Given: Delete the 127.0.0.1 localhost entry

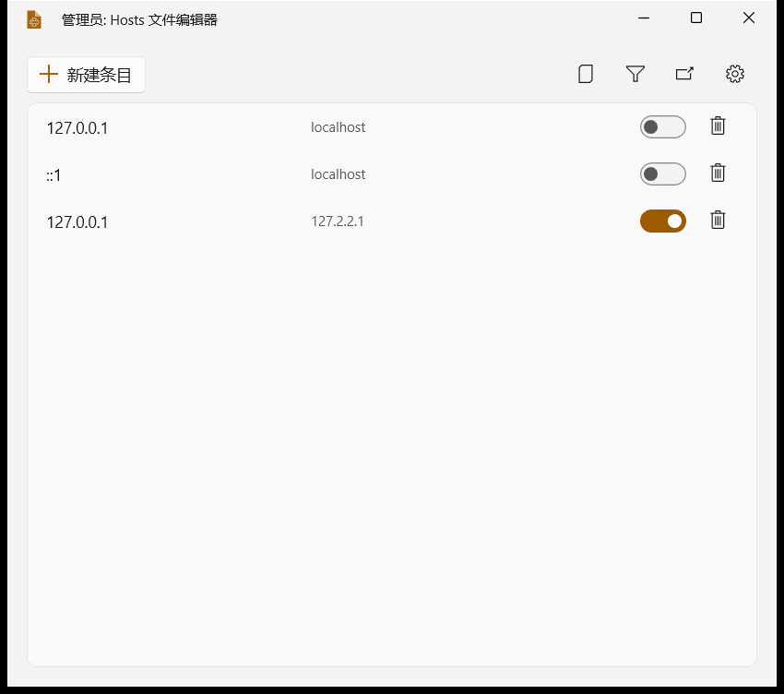Looking at the screenshot, I should [x=718, y=126].
